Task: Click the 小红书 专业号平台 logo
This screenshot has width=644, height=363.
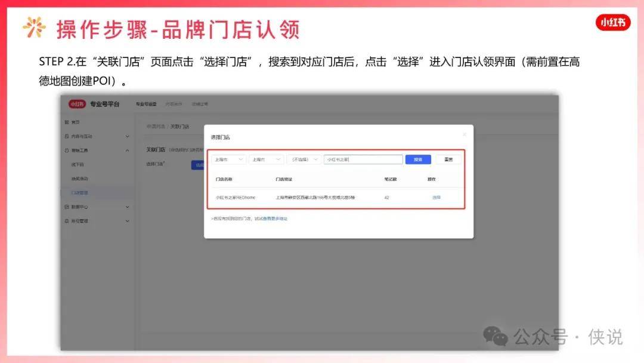Action: tap(94, 104)
